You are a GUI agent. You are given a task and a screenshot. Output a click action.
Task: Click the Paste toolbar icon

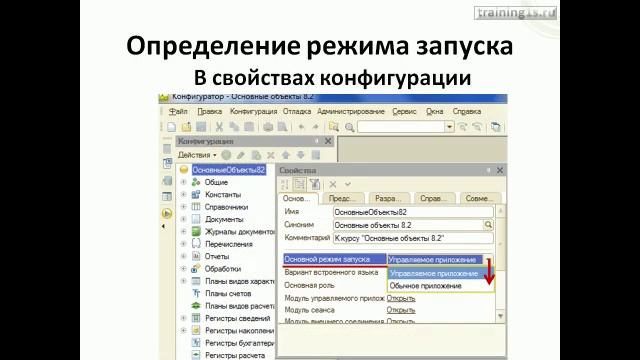tap(249, 127)
